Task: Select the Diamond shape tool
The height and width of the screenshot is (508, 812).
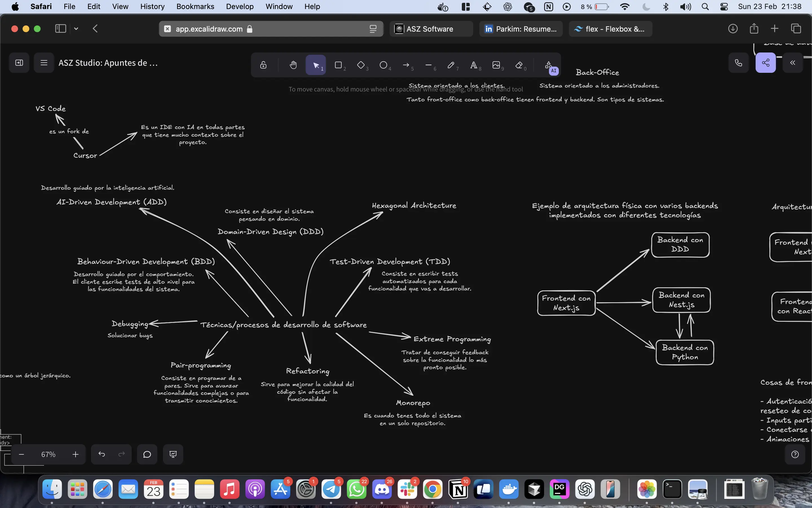Action: click(361, 65)
